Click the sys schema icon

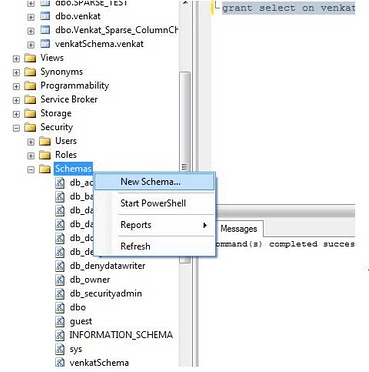point(60,349)
